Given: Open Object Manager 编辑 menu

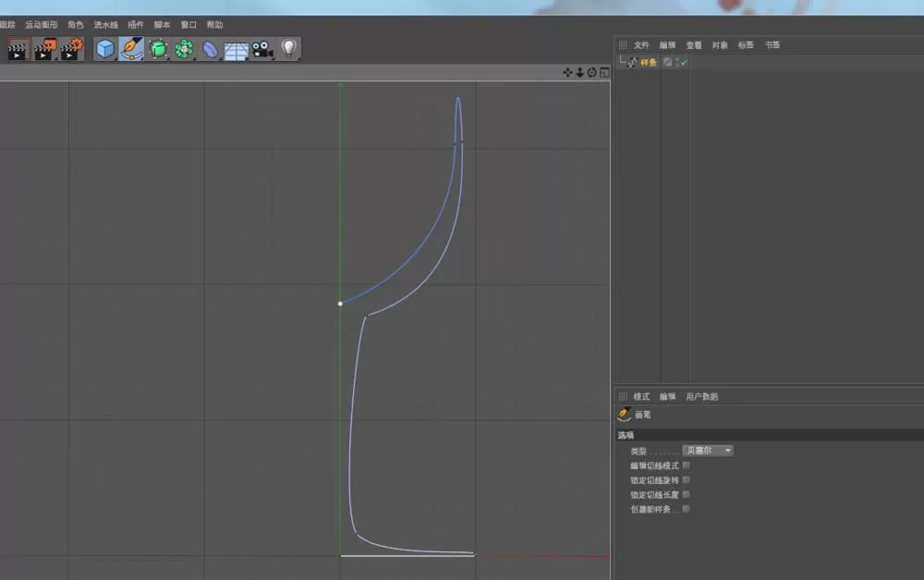Looking at the screenshot, I should click(668, 44).
